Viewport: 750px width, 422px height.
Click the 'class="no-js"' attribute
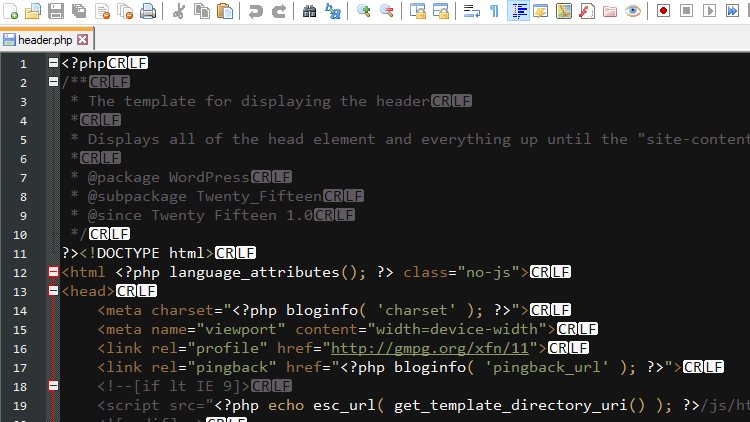(x=462, y=272)
